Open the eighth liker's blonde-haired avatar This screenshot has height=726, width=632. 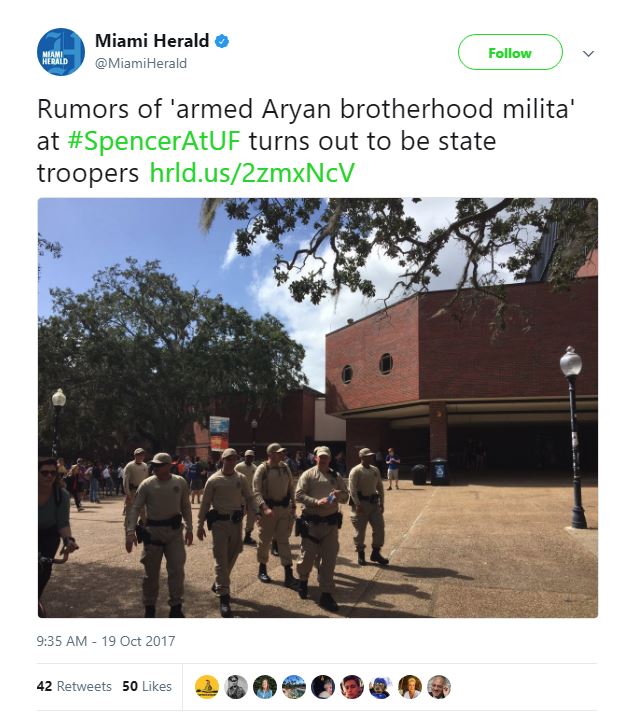(x=410, y=687)
